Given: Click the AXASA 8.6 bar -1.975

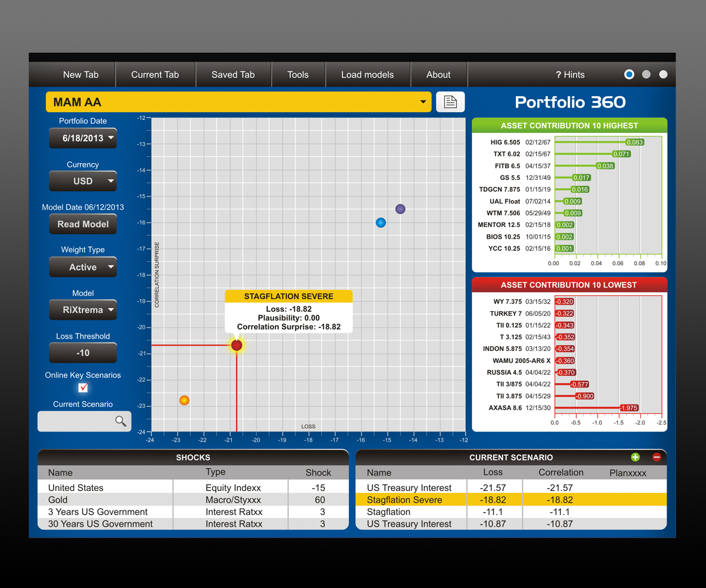Looking at the screenshot, I should coord(597,407).
